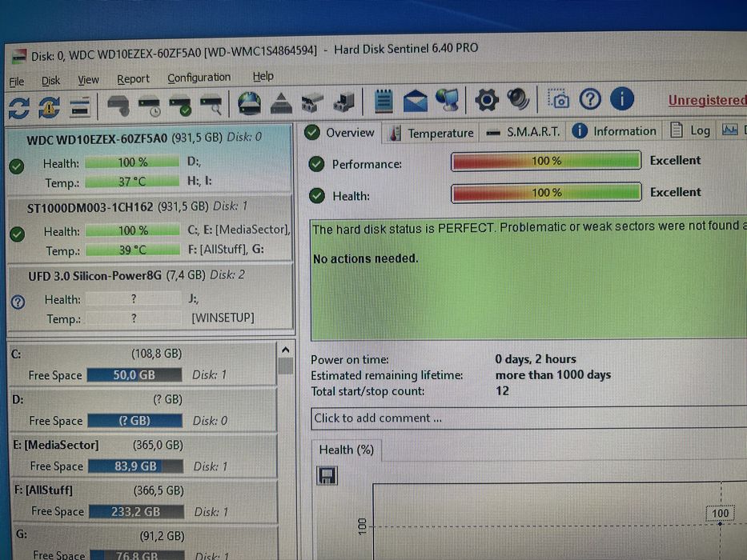Click into the 'Click to add comment' field

(528, 418)
